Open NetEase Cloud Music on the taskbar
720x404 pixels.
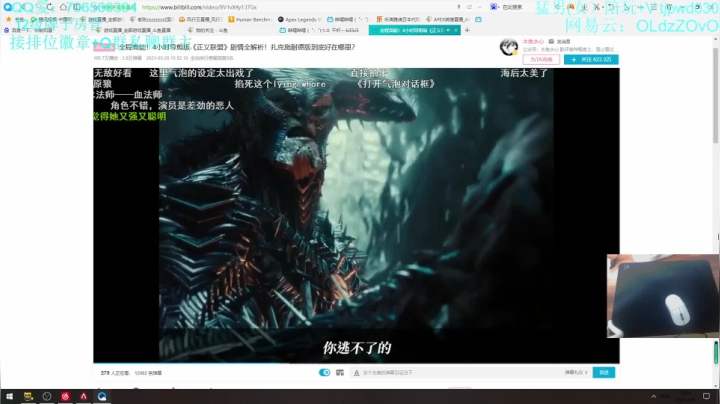point(65,396)
